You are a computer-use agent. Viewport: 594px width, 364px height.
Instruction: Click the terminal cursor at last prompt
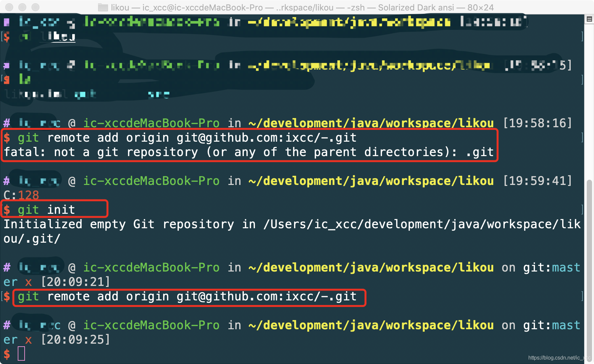[x=21, y=354]
